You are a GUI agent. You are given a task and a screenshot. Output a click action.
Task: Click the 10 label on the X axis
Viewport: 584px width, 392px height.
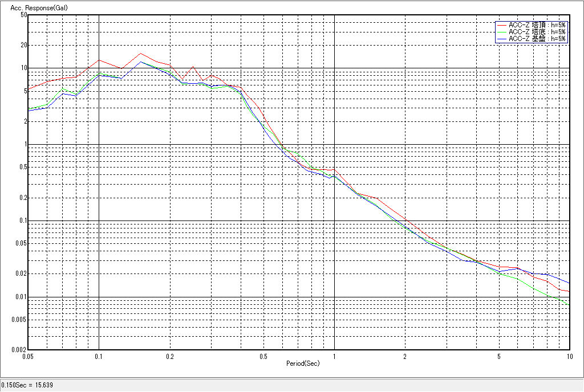[568, 356]
